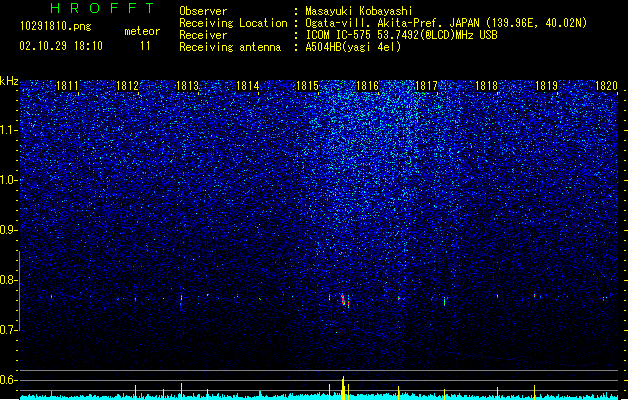
Task: Click the meteor label
Action: pyautogui.click(x=142, y=31)
